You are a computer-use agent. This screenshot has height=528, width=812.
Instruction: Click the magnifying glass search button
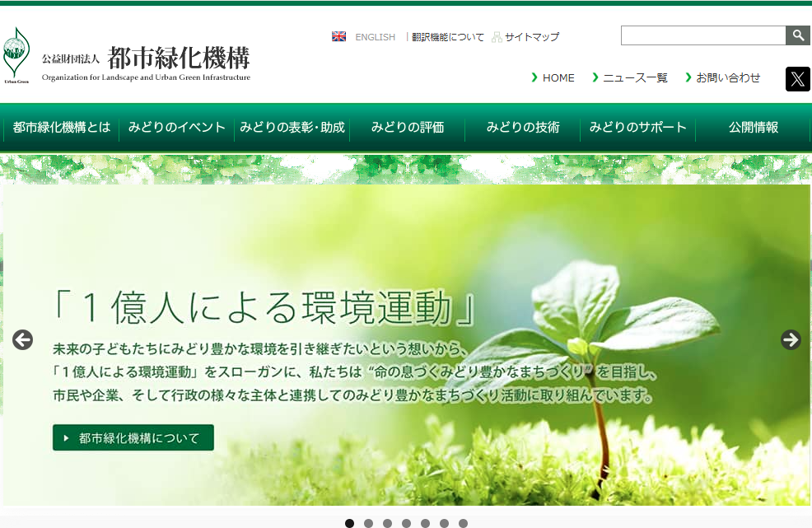click(x=798, y=35)
